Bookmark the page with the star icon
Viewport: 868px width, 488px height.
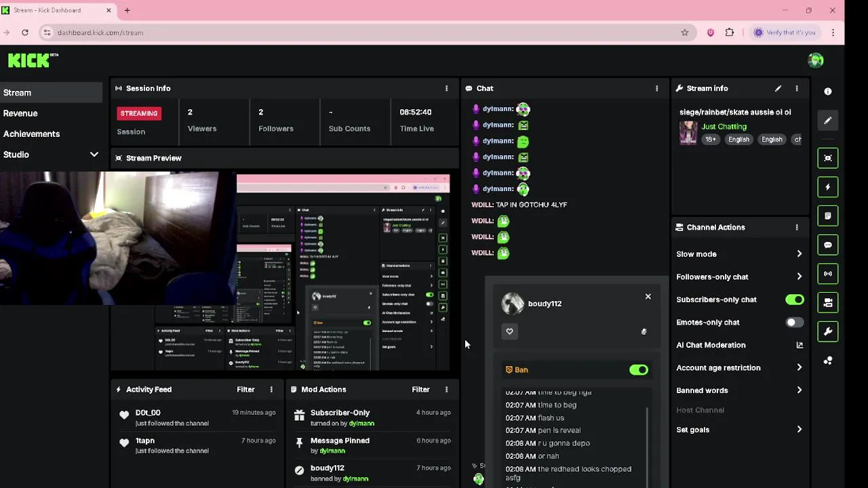coord(685,33)
